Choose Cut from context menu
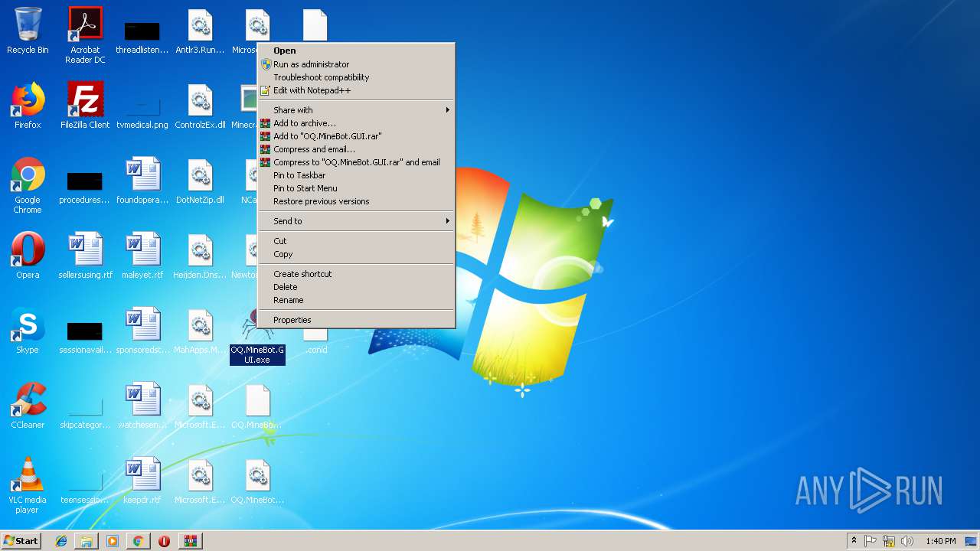This screenshot has height=551, width=980. click(356, 241)
